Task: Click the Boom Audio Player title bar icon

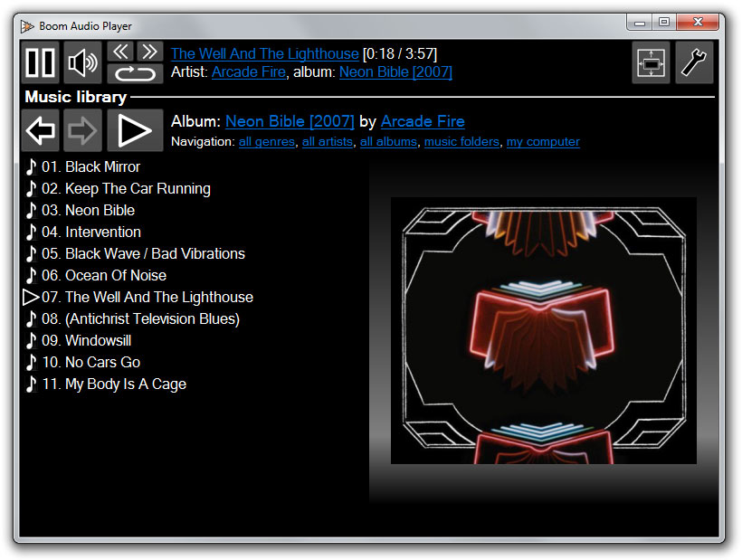Action: (x=27, y=26)
